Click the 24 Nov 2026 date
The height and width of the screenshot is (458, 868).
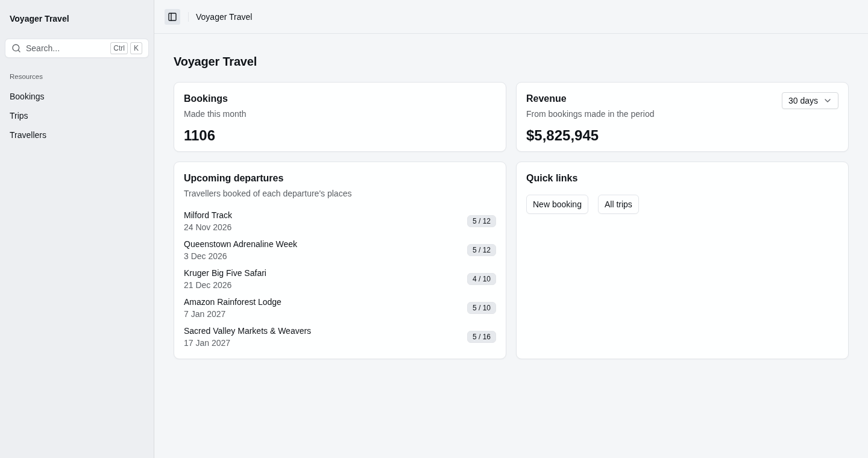(x=207, y=227)
